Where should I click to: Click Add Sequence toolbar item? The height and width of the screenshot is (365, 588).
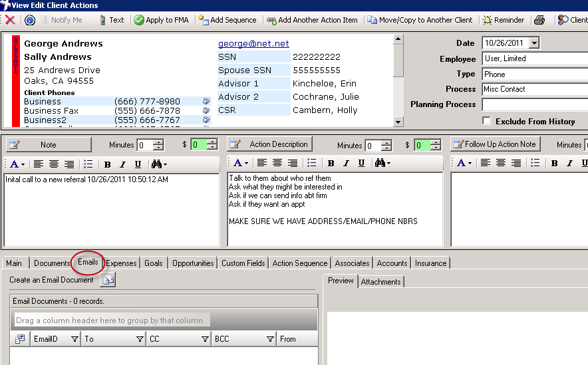pyautogui.click(x=227, y=20)
